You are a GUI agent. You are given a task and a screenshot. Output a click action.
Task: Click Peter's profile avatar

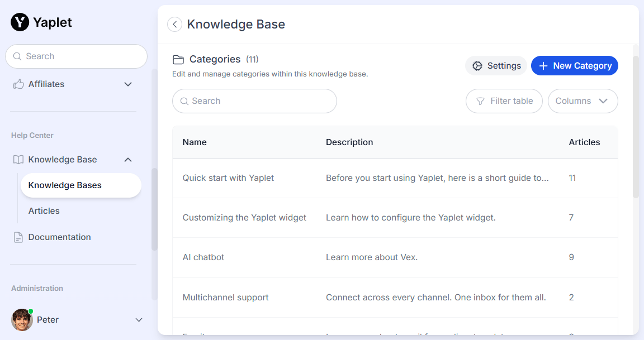point(22,320)
